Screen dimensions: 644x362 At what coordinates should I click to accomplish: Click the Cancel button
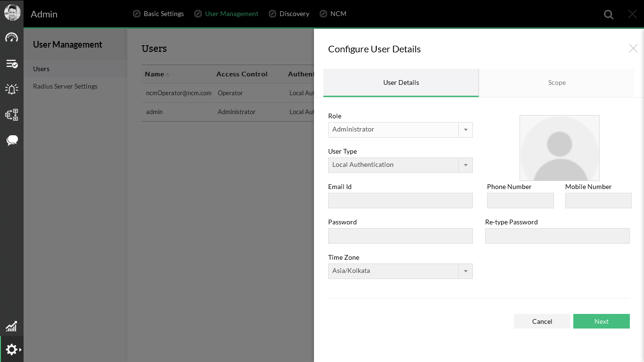(x=541, y=321)
